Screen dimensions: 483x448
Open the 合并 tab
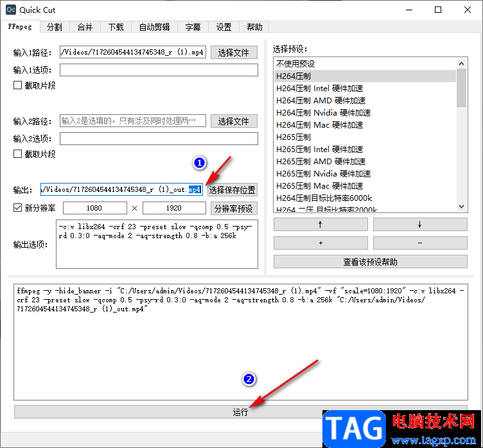pyautogui.click(x=85, y=27)
